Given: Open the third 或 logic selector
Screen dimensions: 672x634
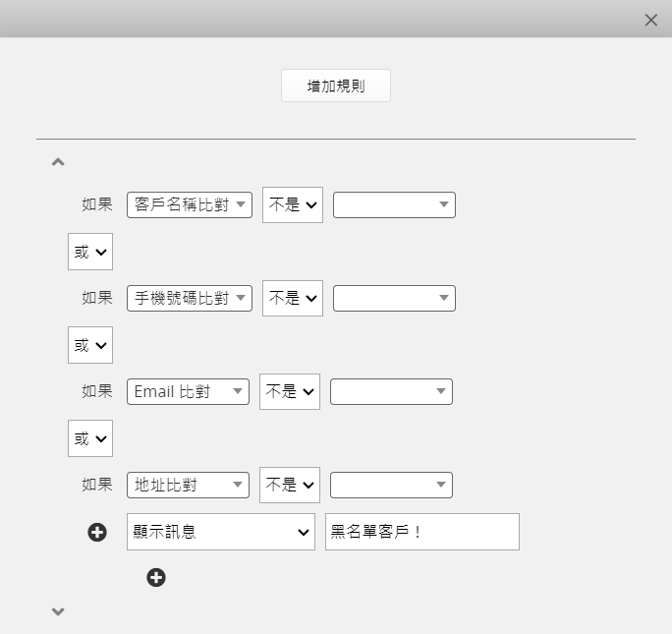Looking at the screenshot, I should 90,438.
